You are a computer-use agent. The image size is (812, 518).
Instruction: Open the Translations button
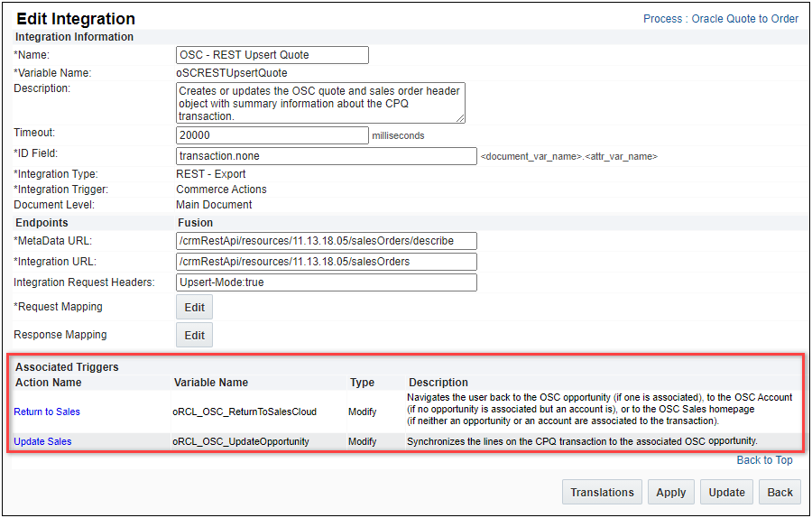tap(603, 492)
